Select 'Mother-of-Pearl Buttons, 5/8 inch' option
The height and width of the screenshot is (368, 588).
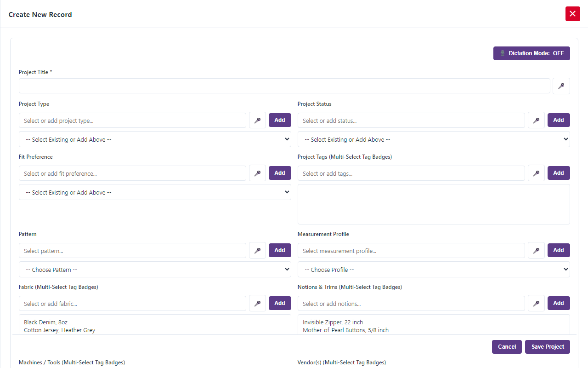pos(345,330)
